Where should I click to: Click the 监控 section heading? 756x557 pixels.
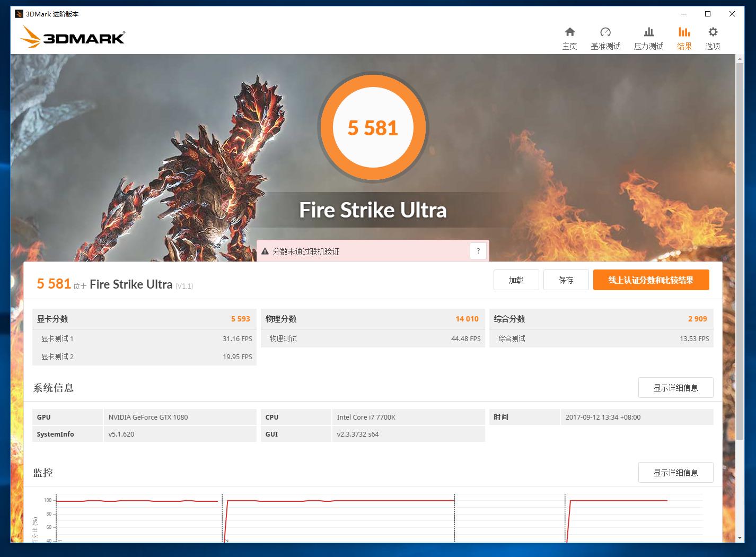tap(43, 473)
